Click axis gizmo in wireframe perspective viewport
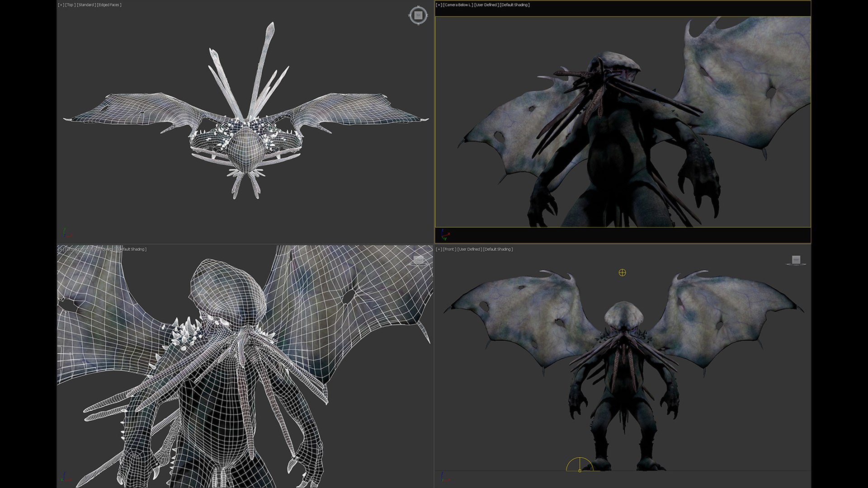Screen dimensions: 868x488 (66, 477)
